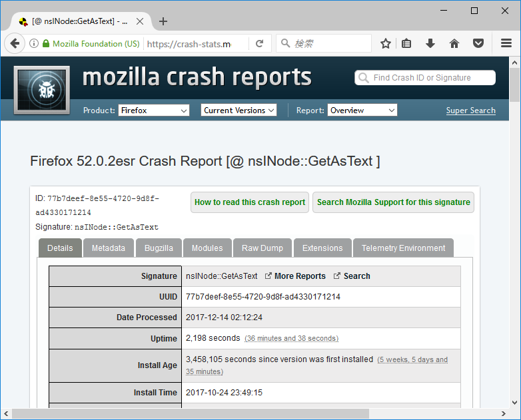
Task: Switch to the Modules tab
Action: tap(207, 248)
